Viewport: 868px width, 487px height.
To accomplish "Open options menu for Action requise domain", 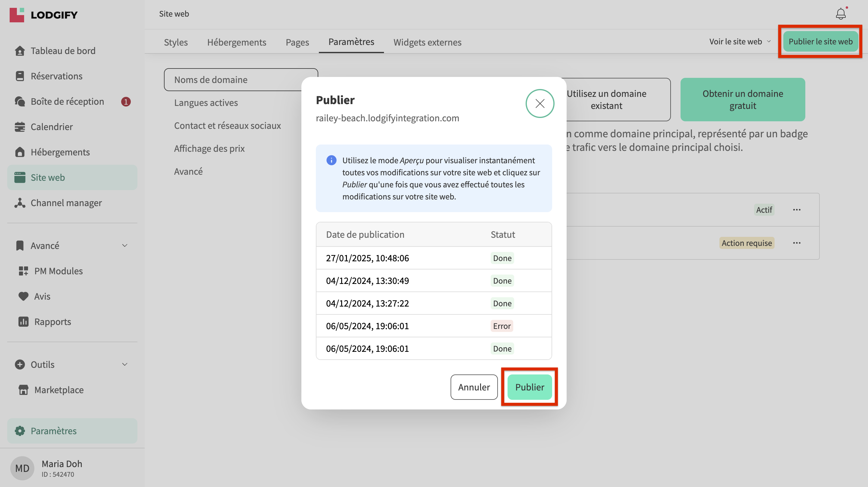I will (797, 243).
